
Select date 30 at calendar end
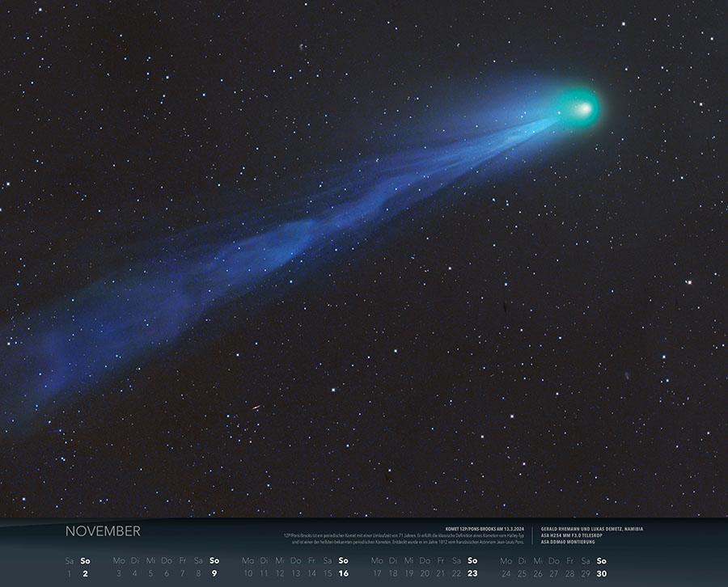(601, 573)
